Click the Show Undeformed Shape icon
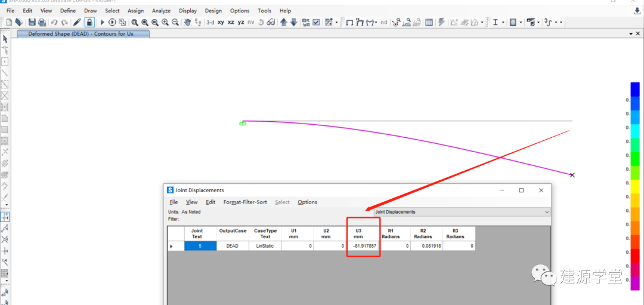Viewport: 644px width, 305px height. 350,22
